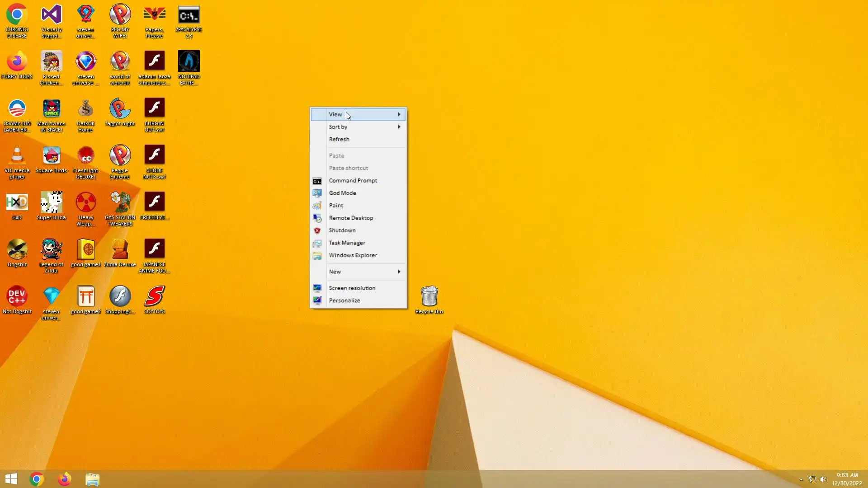This screenshot has height=488, width=868.
Task: Open Task Manager from context menu
Action: point(347,243)
